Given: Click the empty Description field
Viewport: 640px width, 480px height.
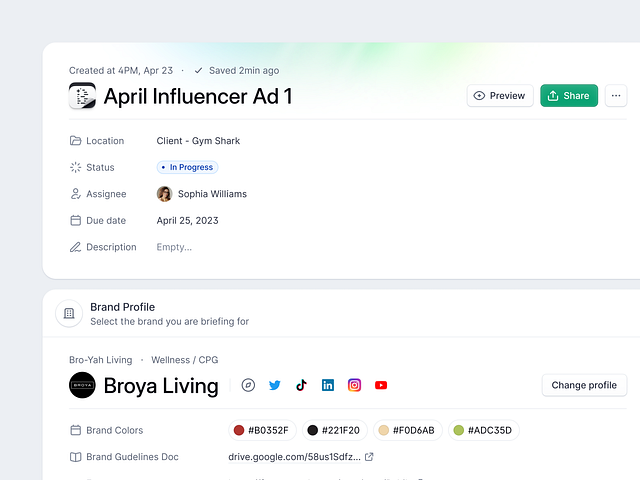Looking at the screenshot, I should point(174,247).
